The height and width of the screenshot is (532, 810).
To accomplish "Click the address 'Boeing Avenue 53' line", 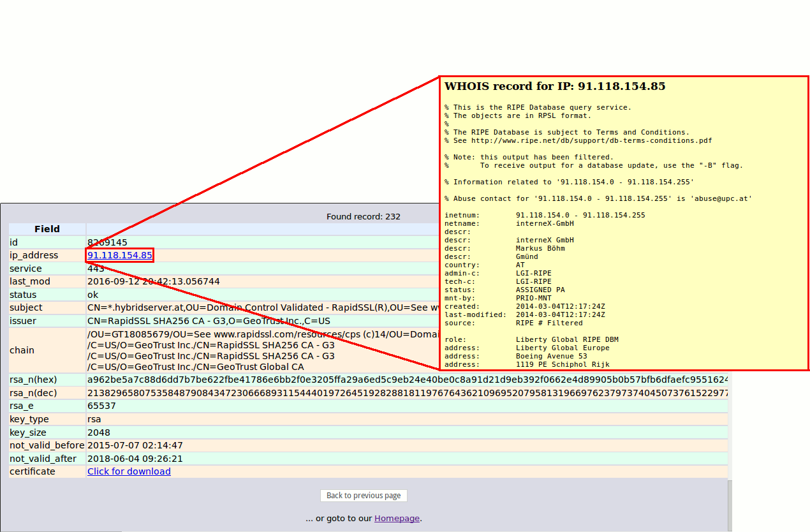I will coord(552,356).
